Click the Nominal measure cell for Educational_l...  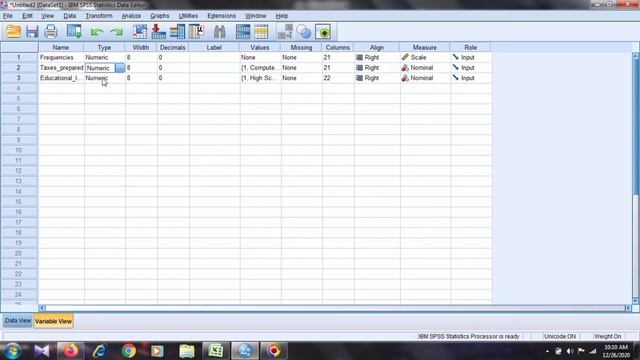pos(425,78)
